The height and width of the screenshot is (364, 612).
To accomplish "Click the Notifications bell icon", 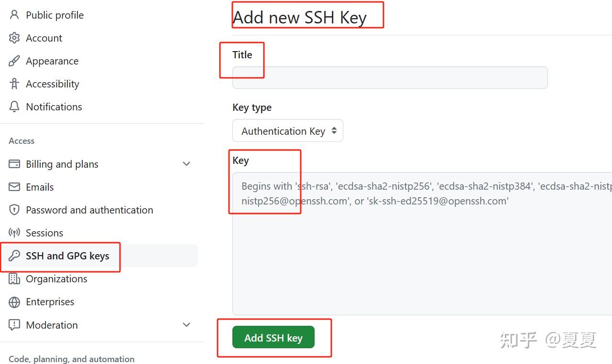I will pyautogui.click(x=14, y=107).
